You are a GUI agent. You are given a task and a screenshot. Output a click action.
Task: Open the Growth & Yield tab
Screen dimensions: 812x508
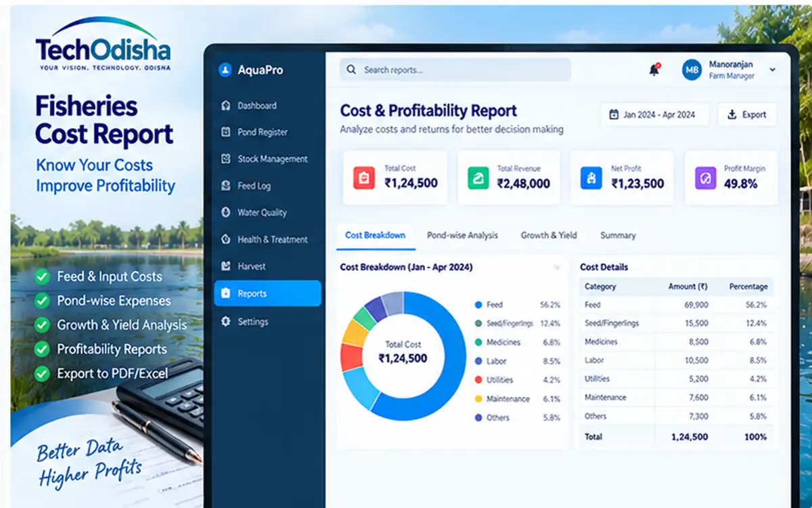549,235
